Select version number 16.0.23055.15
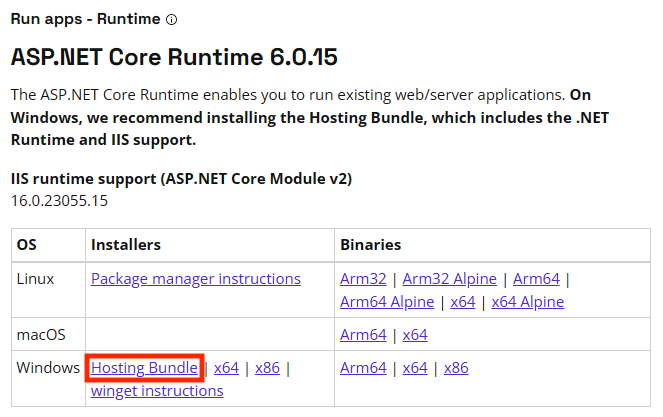The width and height of the screenshot is (663, 417). pyautogui.click(x=59, y=201)
